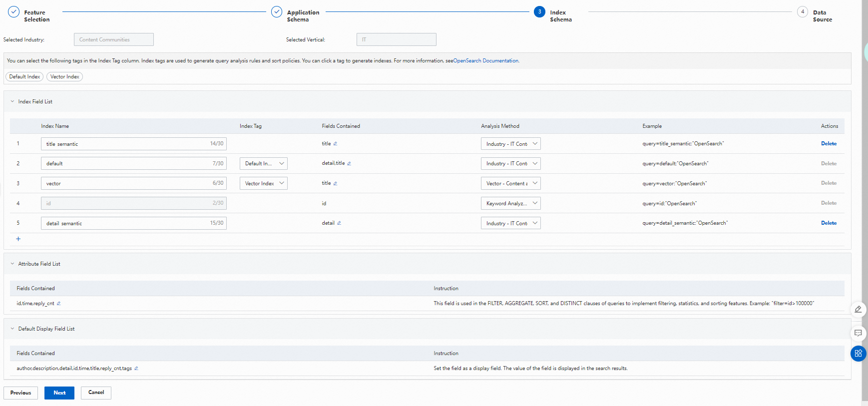This screenshot has width=868, height=406.
Task: Click the Index Tag column header
Action: (x=251, y=126)
